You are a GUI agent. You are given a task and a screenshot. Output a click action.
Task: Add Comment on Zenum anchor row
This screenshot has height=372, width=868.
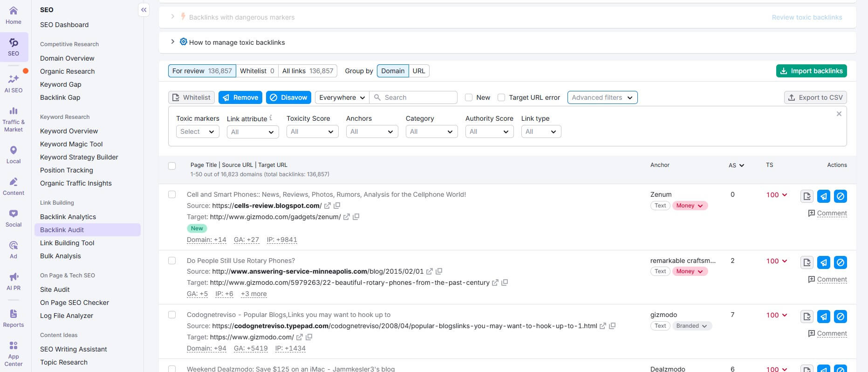(x=827, y=213)
